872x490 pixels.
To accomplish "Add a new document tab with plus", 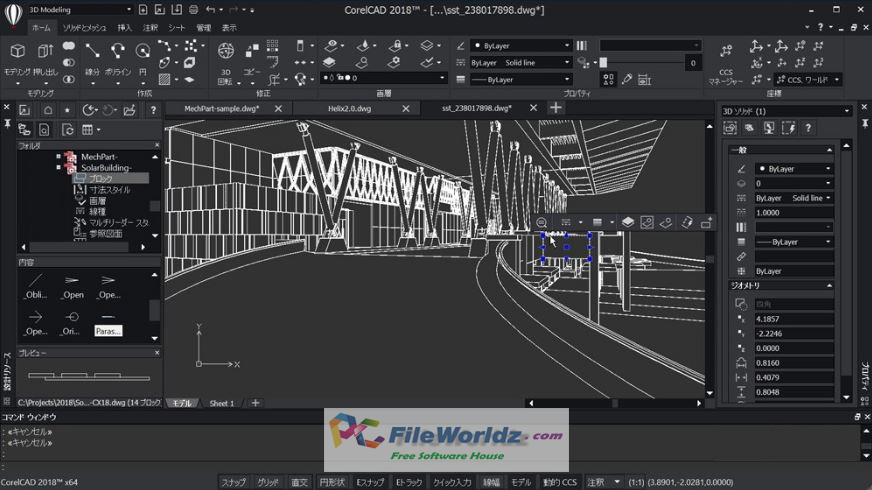I will 556,108.
